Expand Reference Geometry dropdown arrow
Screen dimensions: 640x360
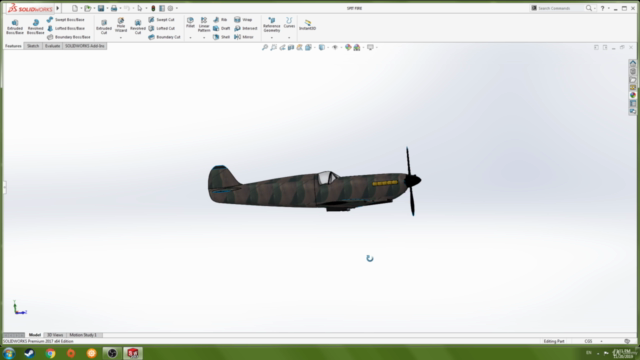[271, 38]
